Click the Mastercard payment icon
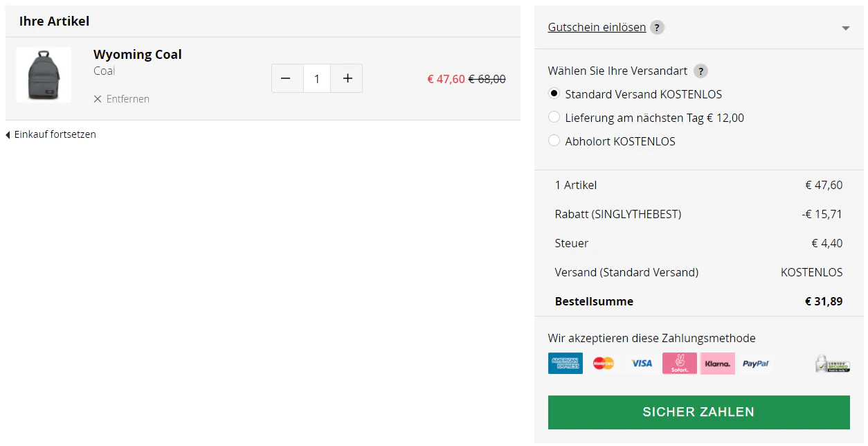Viewport: 868px width, 446px height. click(604, 364)
